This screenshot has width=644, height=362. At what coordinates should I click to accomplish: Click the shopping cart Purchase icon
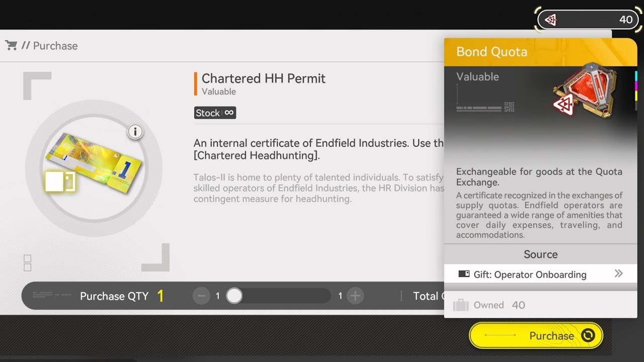pyautogui.click(x=11, y=46)
